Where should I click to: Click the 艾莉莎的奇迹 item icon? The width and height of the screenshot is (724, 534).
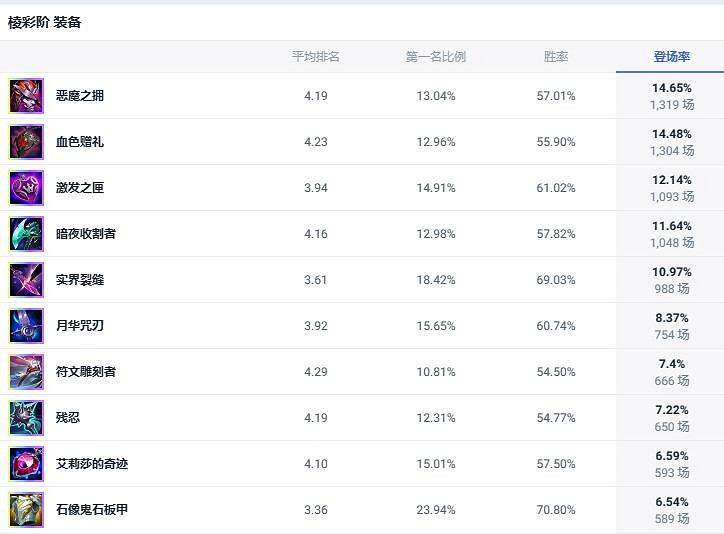tap(26, 464)
